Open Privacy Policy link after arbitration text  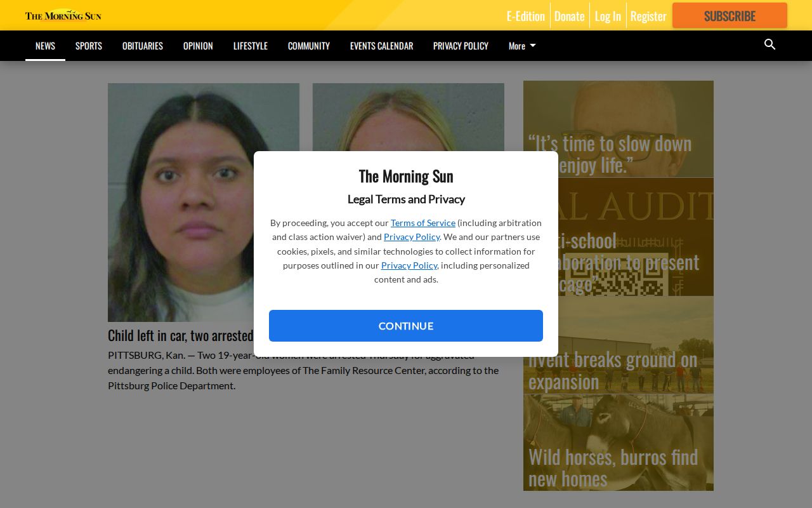(412, 236)
